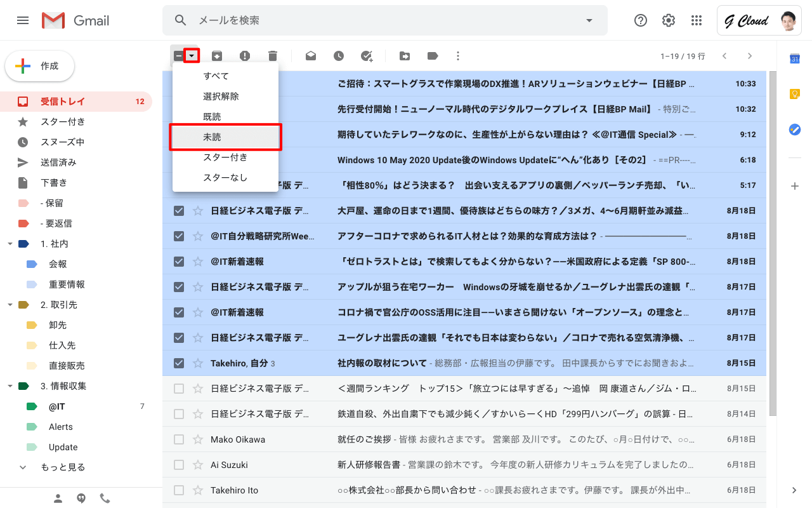Open the - 要返信 label
812x508 pixels.
click(x=76, y=224)
